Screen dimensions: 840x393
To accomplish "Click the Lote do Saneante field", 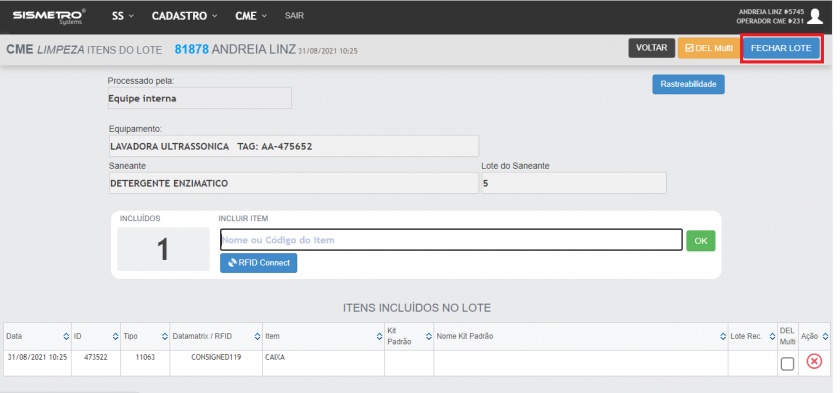I will tap(574, 183).
